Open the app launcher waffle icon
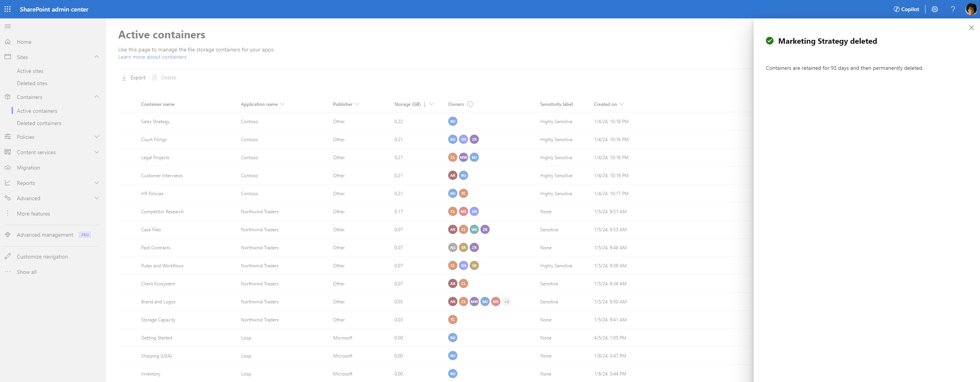 pyautogui.click(x=8, y=9)
